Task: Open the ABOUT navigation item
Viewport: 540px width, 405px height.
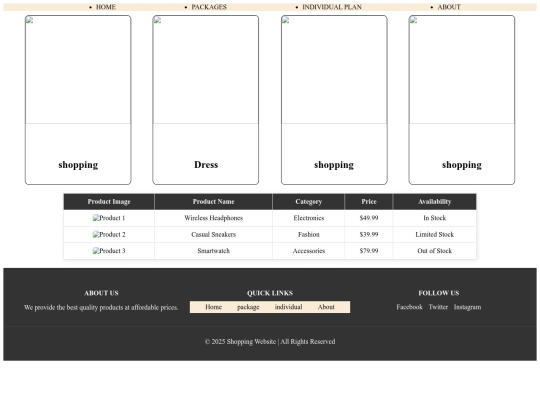Action: tap(449, 7)
